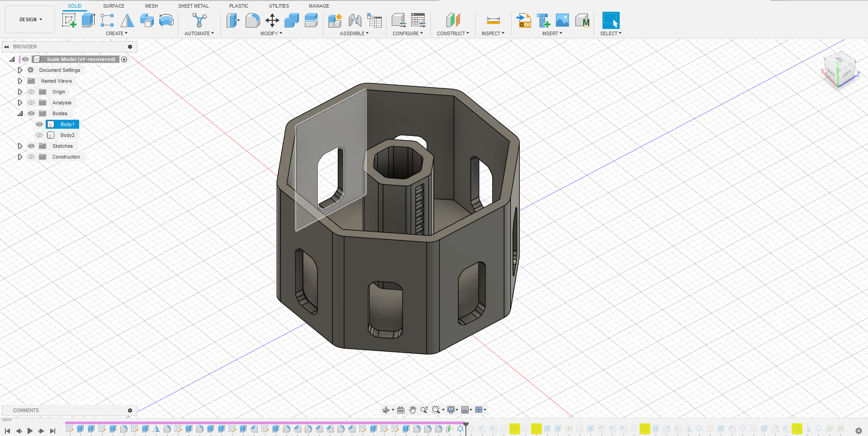
Task: Activate the Select tool icon
Action: (611, 20)
